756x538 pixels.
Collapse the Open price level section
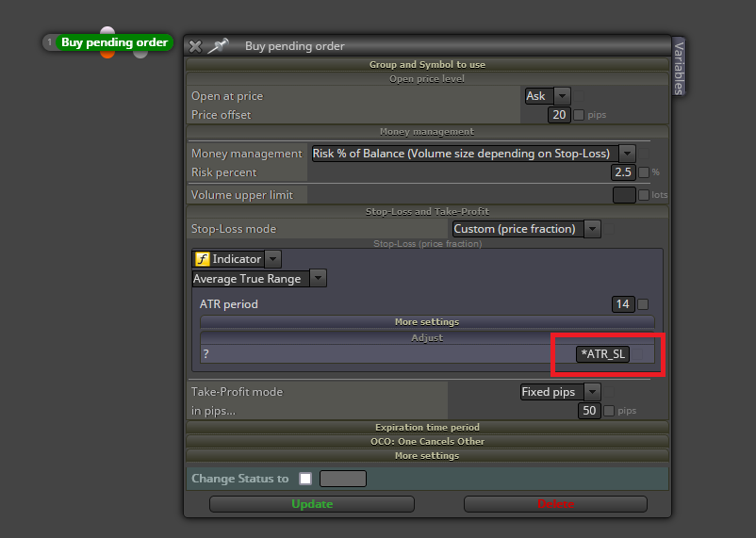coord(427,78)
